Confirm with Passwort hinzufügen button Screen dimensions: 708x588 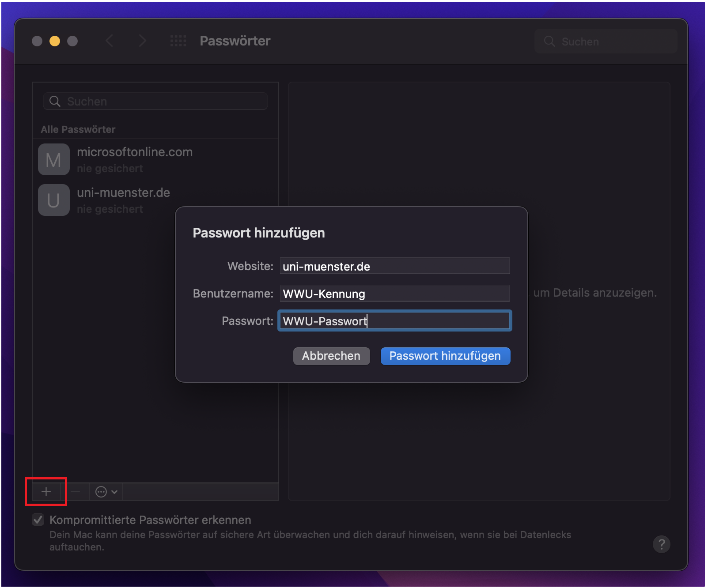point(445,356)
